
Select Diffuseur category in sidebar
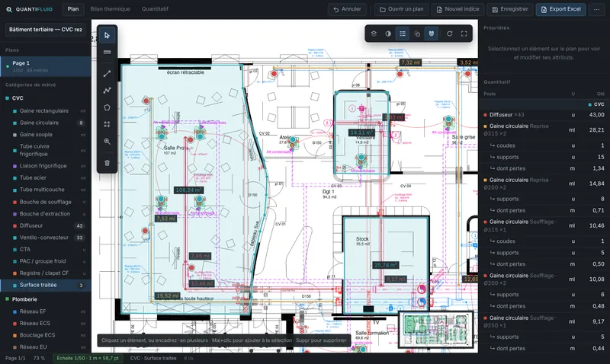click(x=46, y=225)
